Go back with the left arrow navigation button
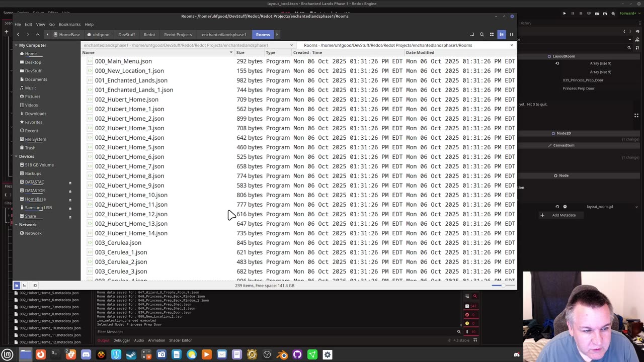 18,35
